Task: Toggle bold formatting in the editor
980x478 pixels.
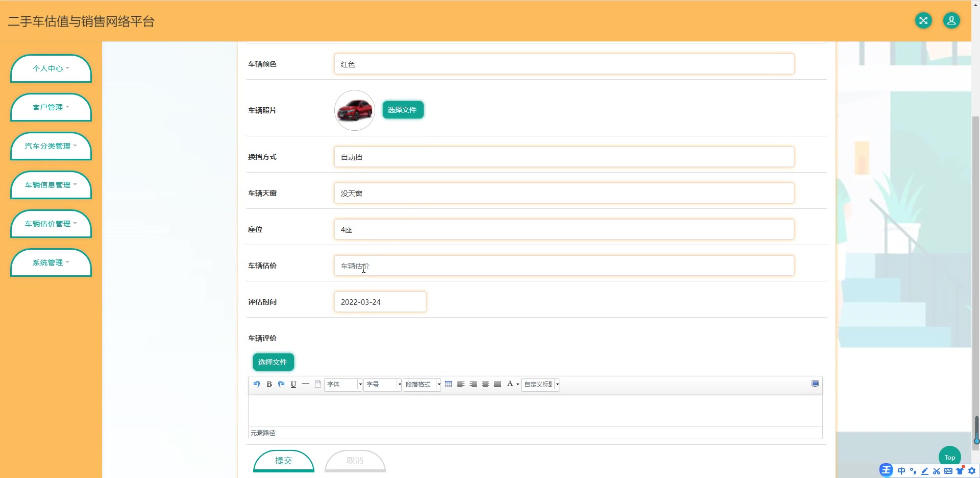Action: tap(269, 384)
